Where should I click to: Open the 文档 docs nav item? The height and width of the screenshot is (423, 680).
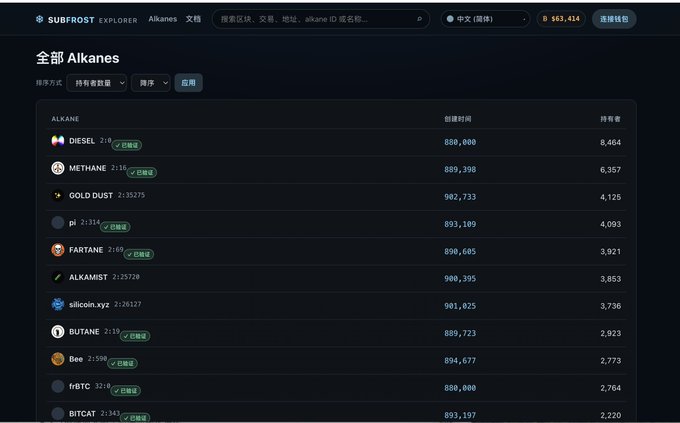pyautogui.click(x=193, y=19)
